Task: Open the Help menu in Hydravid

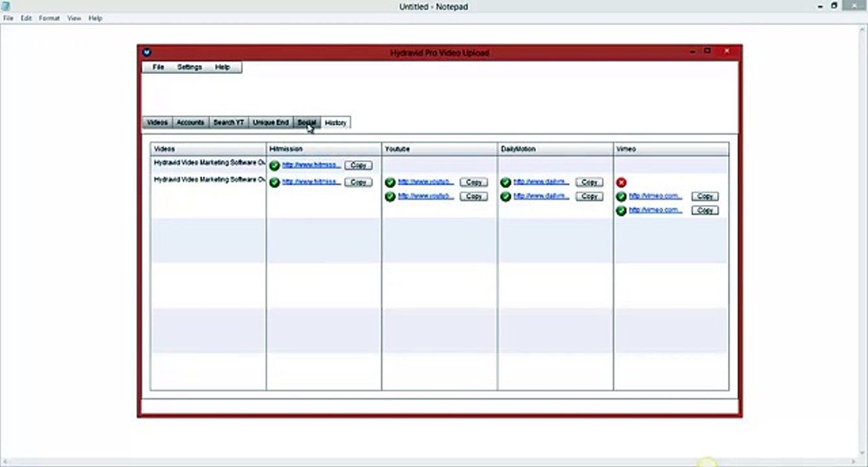Action: point(222,67)
